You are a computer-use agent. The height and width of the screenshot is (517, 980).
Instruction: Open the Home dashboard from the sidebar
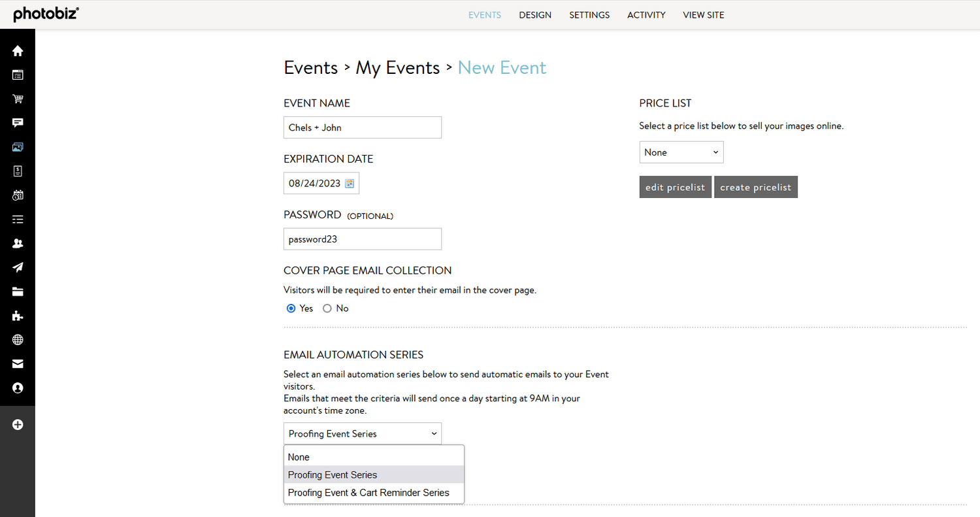(x=18, y=50)
